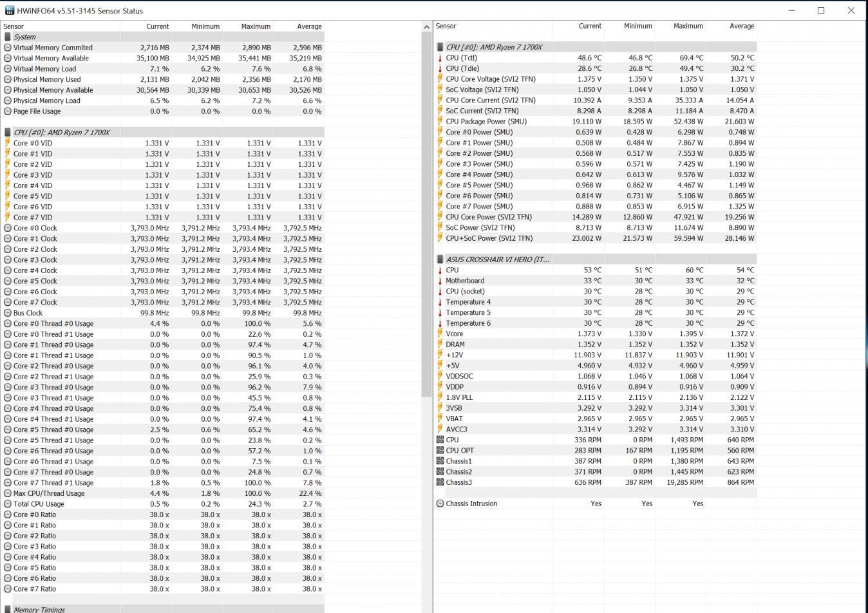Select the Chassis2 fan row label
Viewport: 868px width, 613px height.
(x=459, y=471)
